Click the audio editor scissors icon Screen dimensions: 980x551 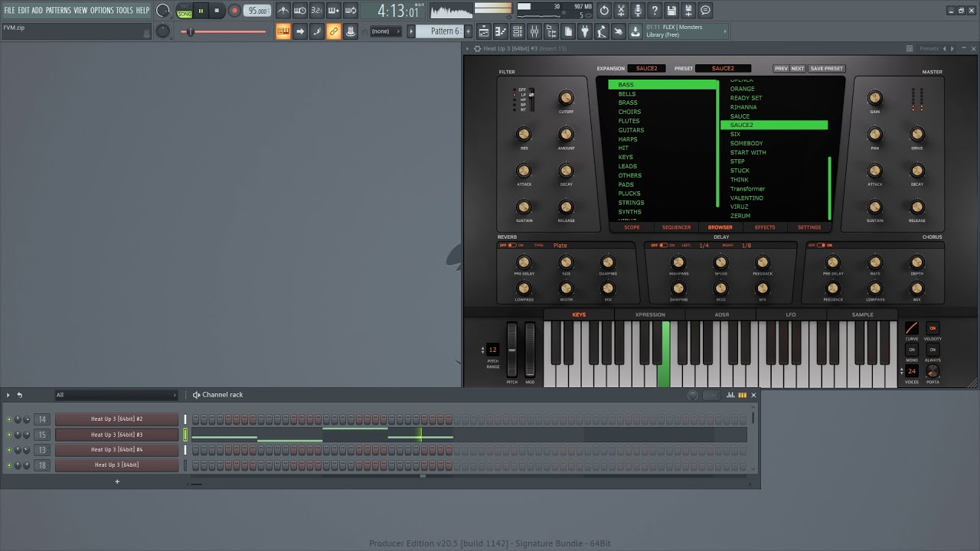(621, 11)
